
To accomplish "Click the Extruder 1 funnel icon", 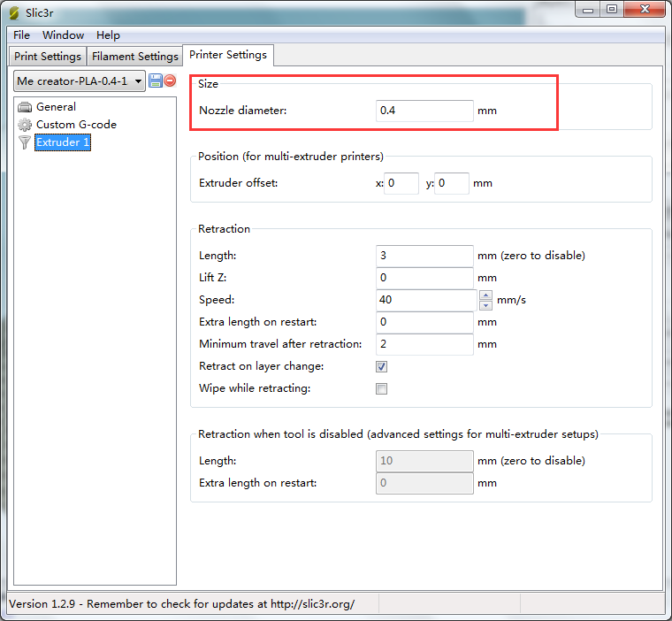I will coord(25,142).
